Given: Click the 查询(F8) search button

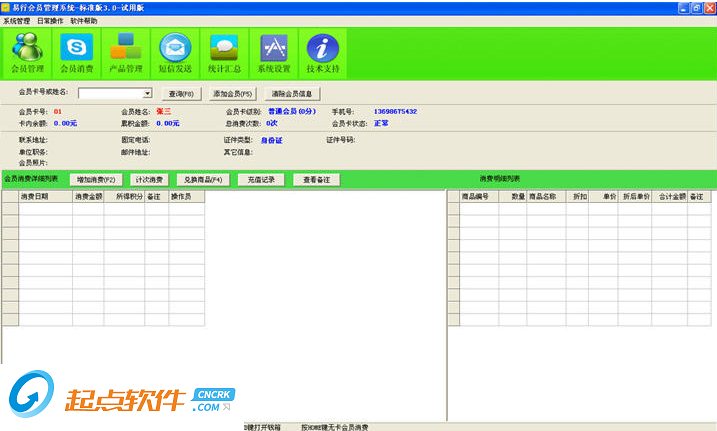Looking at the screenshot, I should coord(181,94).
